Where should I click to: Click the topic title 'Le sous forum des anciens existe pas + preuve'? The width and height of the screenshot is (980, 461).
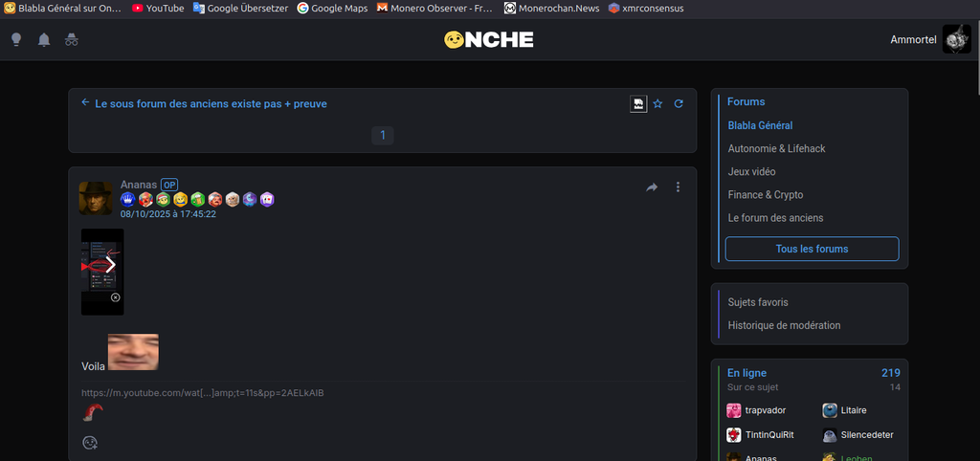[x=211, y=103]
